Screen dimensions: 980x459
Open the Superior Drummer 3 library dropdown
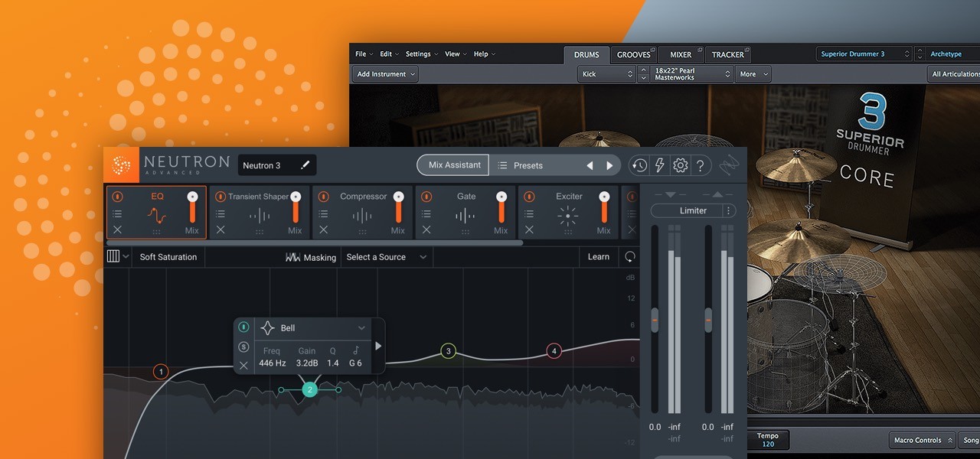coord(864,54)
